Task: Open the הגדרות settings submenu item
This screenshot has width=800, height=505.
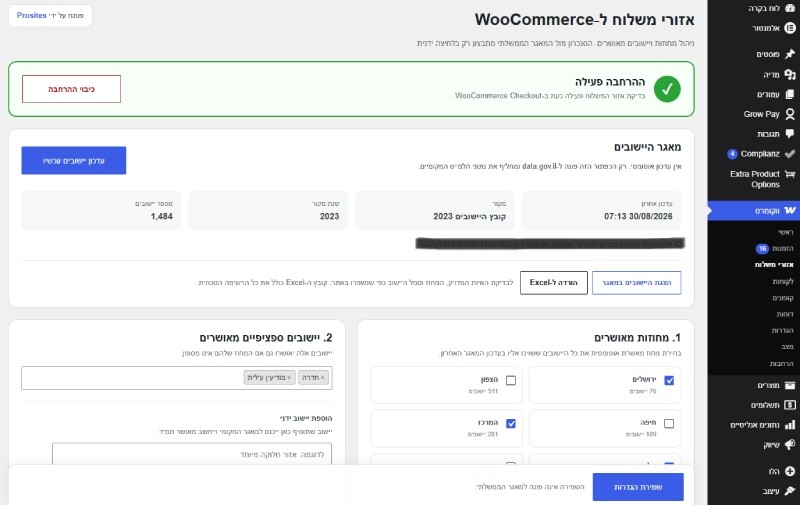Action: point(783,330)
